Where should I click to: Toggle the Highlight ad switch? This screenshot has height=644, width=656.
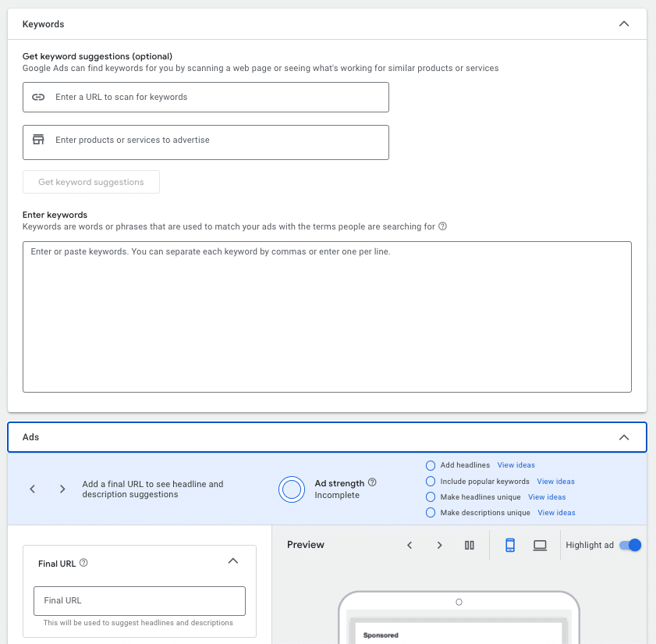pos(630,545)
